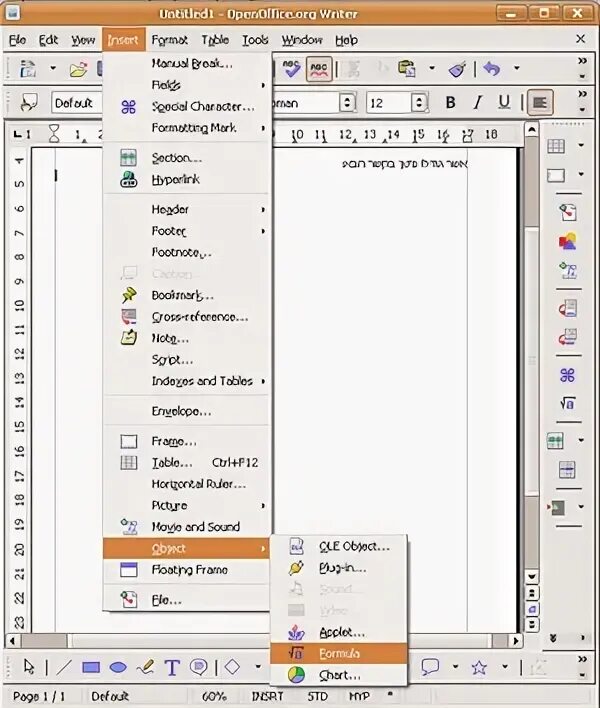Click the New document icon

click(28, 69)
